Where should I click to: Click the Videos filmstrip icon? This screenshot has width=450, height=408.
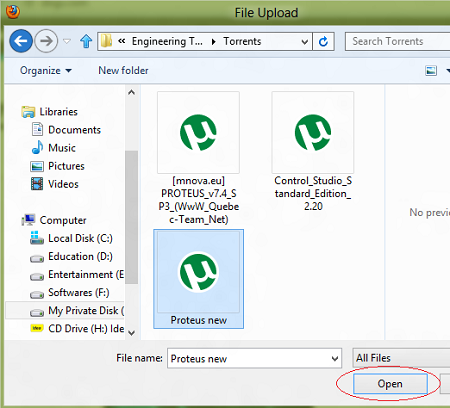pyautogui.click(x=37, y=184)
